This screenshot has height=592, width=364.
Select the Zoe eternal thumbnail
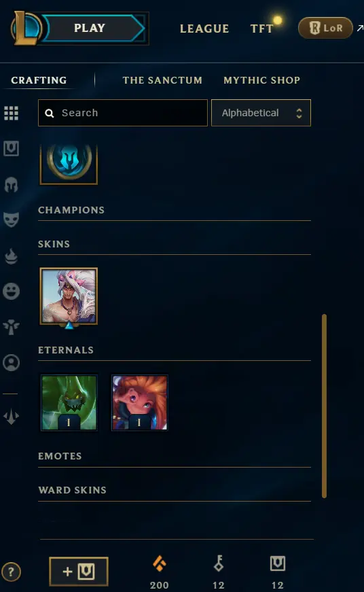point(140,402)
